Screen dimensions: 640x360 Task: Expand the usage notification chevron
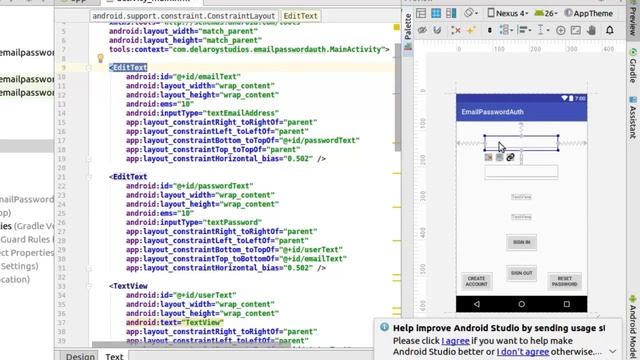point(613,351)
